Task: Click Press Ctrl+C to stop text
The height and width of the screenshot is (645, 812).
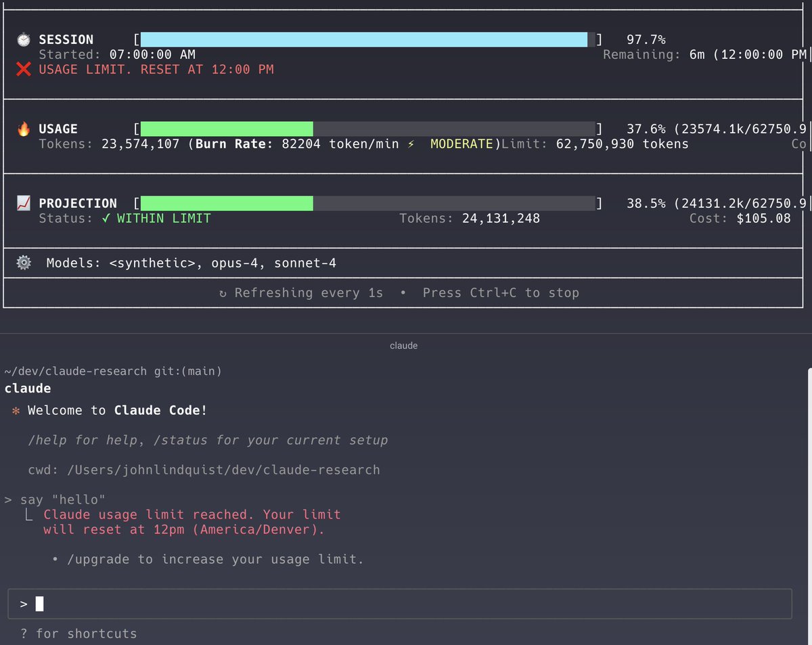Action: tap(501, 293)
